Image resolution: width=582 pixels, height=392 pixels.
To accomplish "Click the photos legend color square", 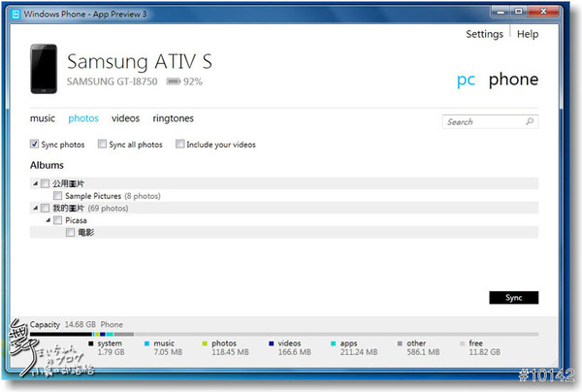I will coord(205,343).
